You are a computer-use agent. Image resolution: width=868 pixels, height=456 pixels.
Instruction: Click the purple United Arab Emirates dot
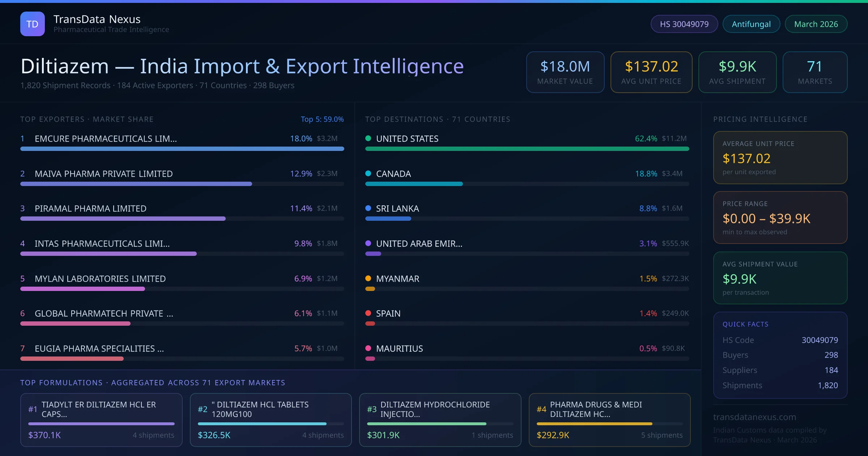(x=368, y=243)
